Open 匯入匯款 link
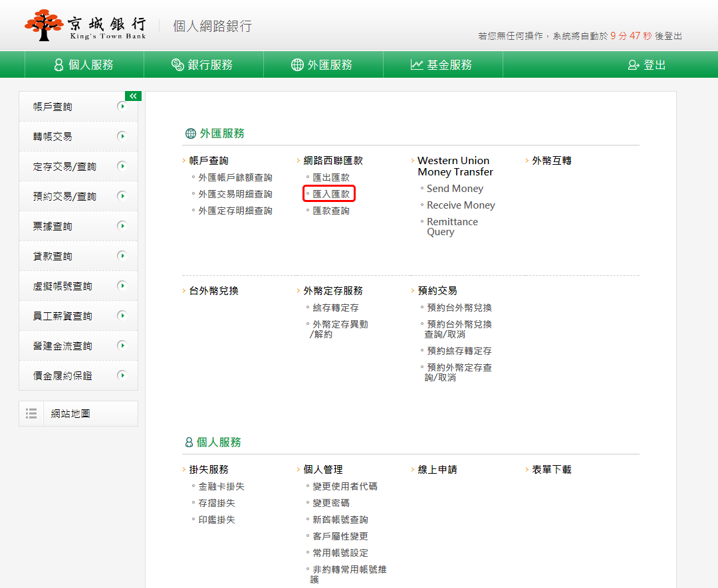 331,194
